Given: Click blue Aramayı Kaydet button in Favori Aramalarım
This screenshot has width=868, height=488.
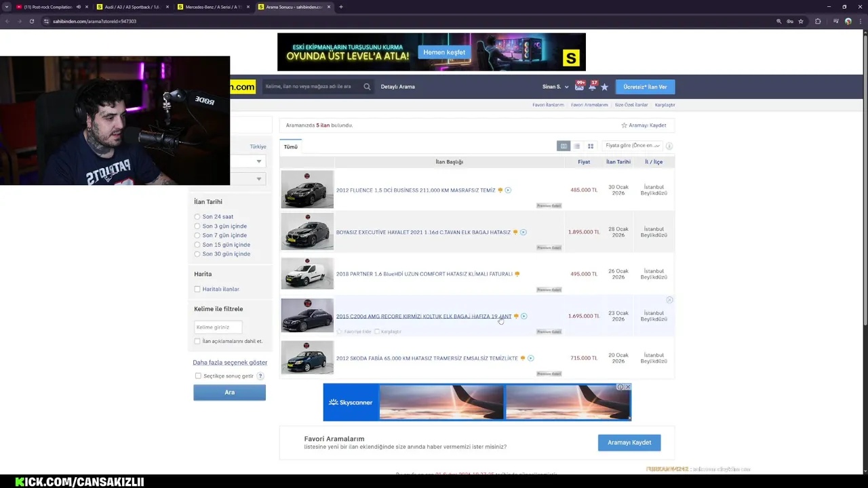Looking at the screenshot, I should click(629, 443).
